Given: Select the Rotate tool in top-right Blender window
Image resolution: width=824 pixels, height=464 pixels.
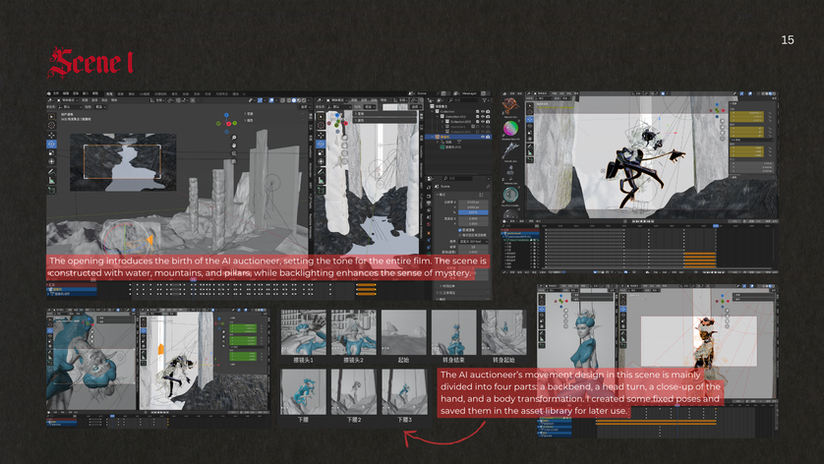Looking at the screenshot, I should (530, 126).
